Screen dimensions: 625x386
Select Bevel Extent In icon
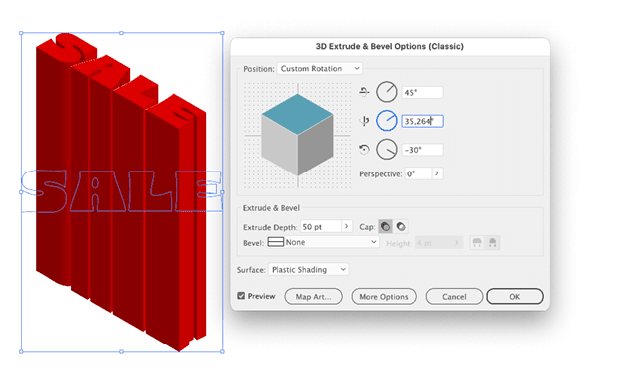pos(493,242)
